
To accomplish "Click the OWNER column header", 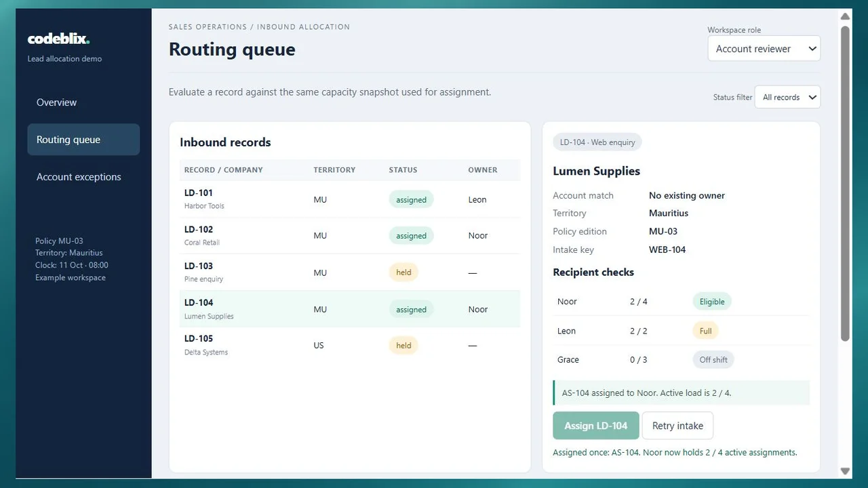I will pos(483,170).
